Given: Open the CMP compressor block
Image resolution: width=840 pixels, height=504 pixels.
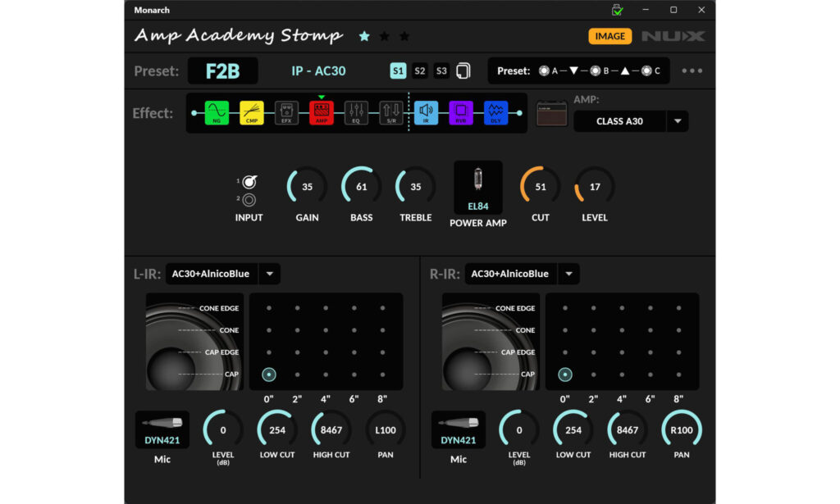Looking at the screenshot, I should click(x=251, y=112).
